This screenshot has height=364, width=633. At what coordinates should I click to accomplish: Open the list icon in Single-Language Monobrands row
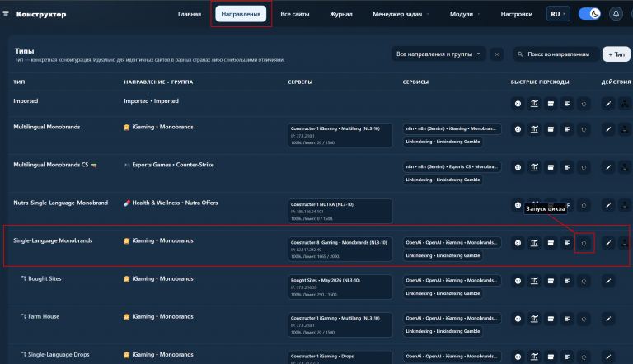coord(567,243)
